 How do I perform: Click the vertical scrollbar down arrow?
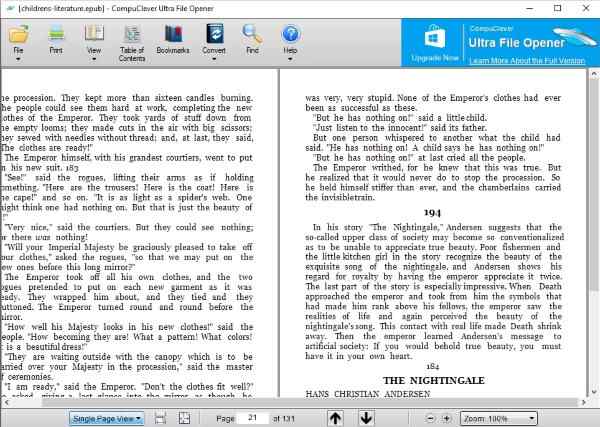(594, 391)
